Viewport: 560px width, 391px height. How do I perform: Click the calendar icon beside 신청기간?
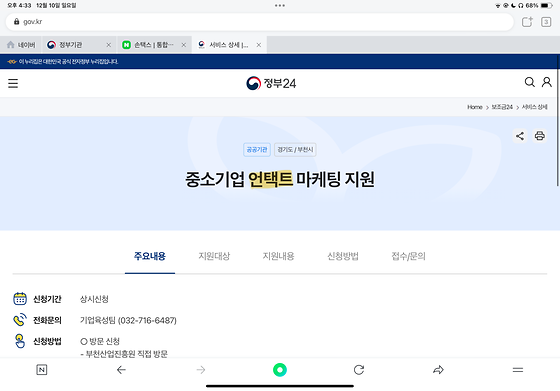pyautogui.click(x=20, y=299)
